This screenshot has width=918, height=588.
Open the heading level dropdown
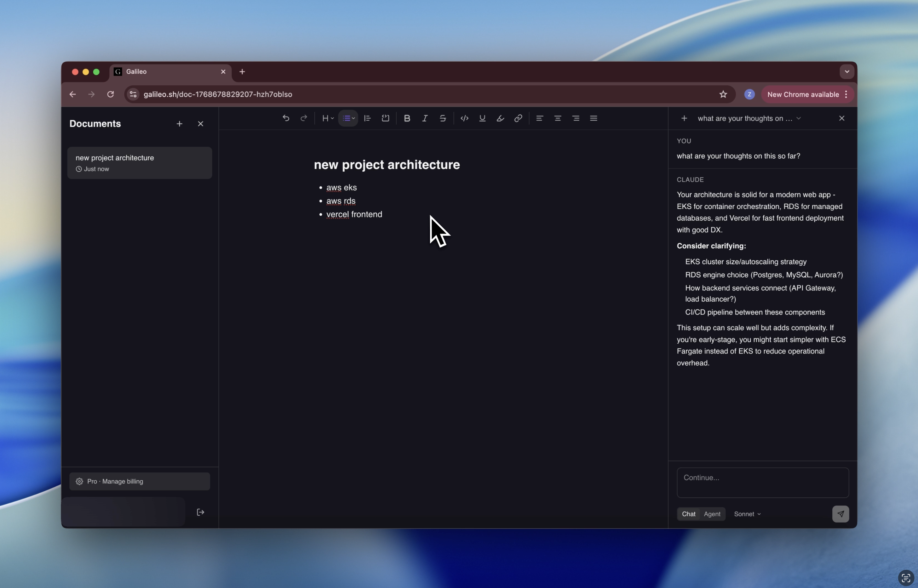coord(327,118)
